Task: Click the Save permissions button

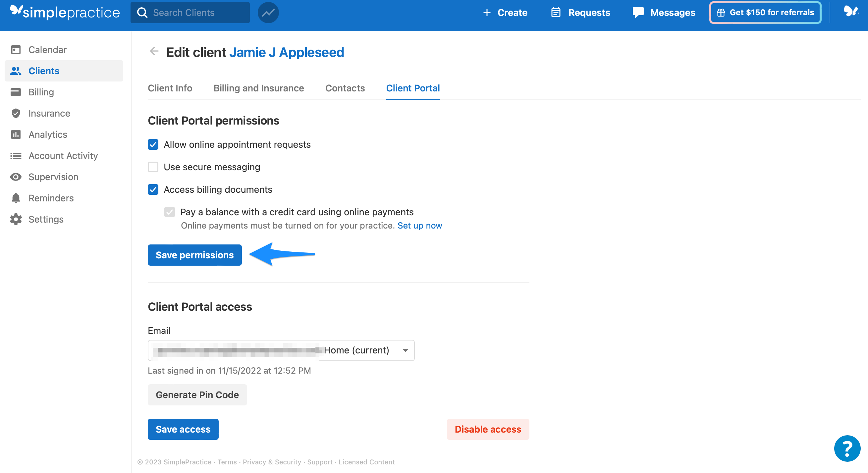Action: click(195, 255)
